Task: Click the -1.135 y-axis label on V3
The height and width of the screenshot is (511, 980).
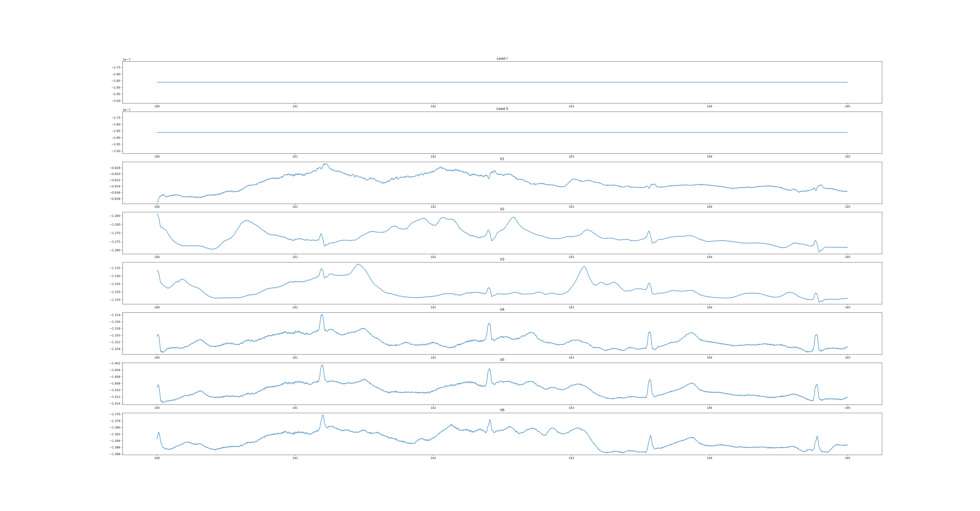Action: [x=115, y=268]
